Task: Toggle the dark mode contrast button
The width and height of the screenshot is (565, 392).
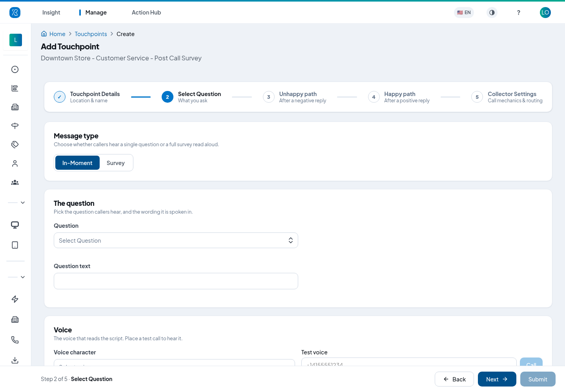Action: pyautogui.click(x=492, y=13)
